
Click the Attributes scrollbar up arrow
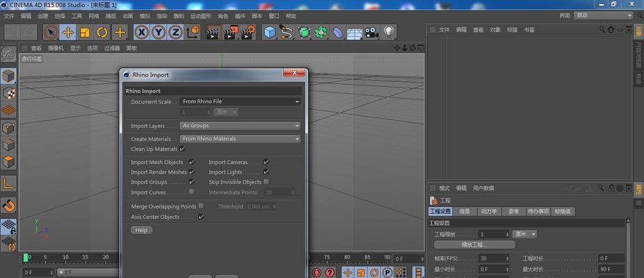pos(627,222)
